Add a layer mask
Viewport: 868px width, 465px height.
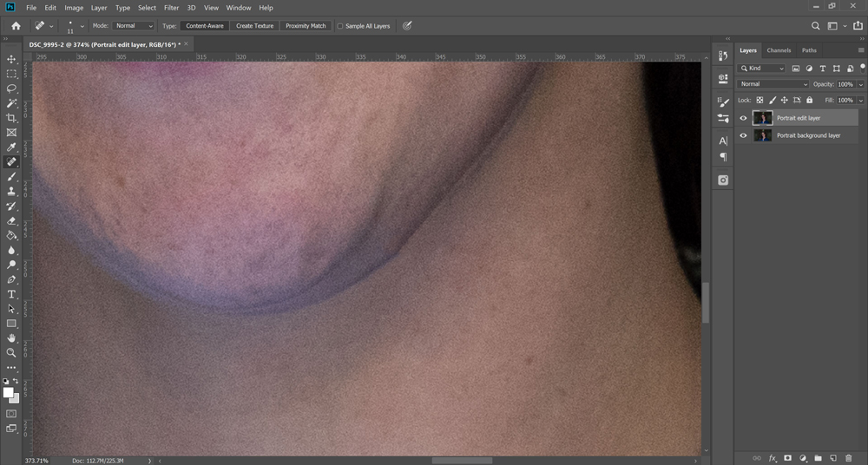tap(787, 458)
